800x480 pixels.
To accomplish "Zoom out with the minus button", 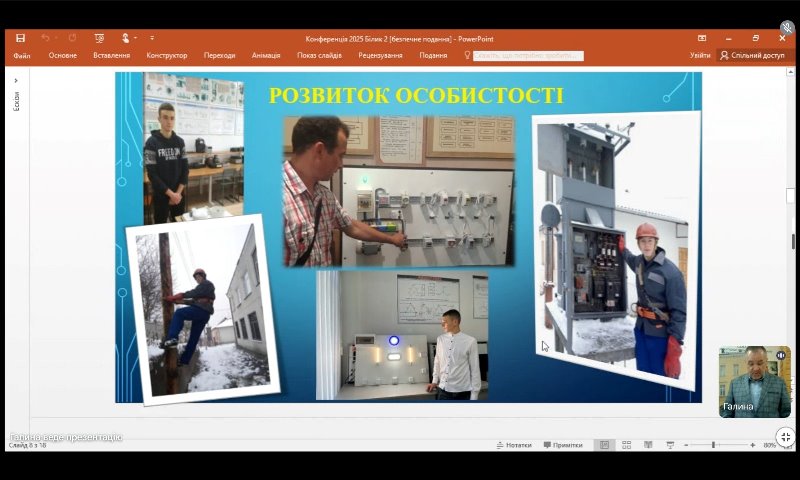I will 686,445.
